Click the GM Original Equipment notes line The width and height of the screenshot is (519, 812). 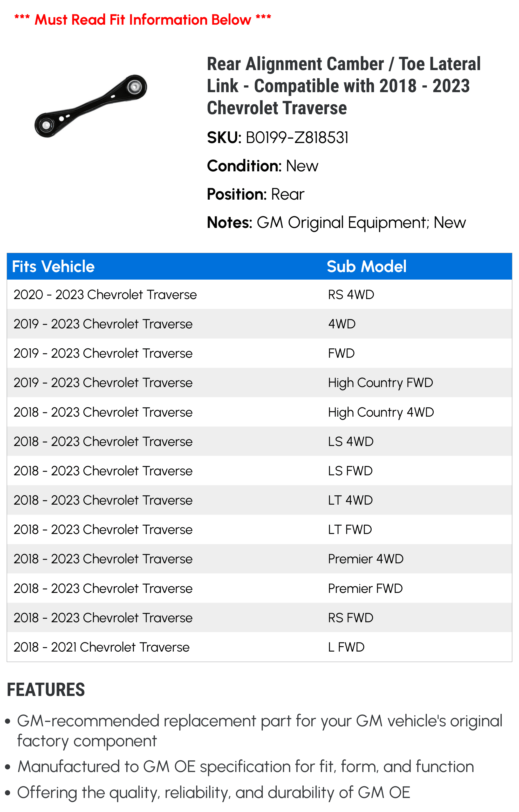pos(336,222)
